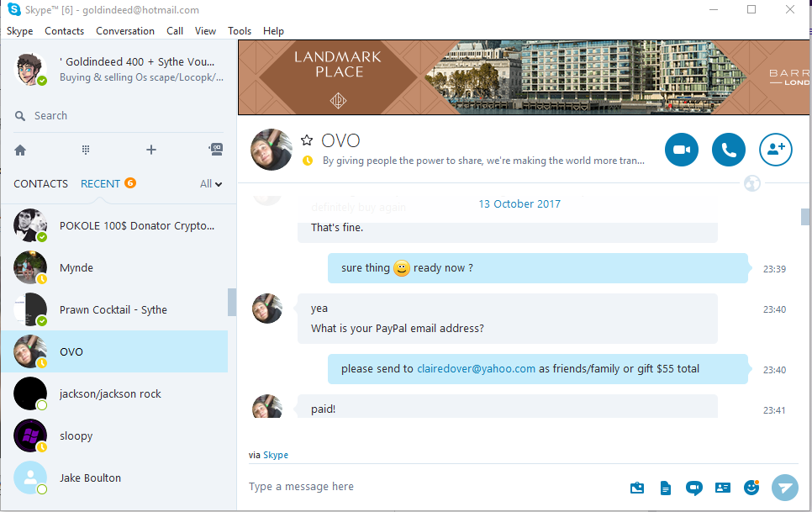Select the Prawn Cocktail - Sythe conversation
Screen dimensions: 812x512
(x=114, y=309)
